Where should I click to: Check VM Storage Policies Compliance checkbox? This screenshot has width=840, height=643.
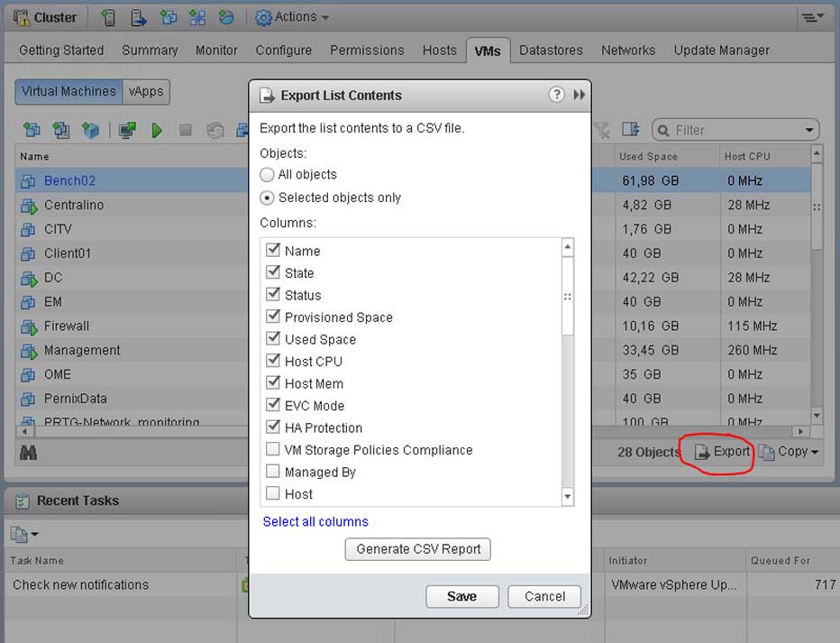pos(273,450)
